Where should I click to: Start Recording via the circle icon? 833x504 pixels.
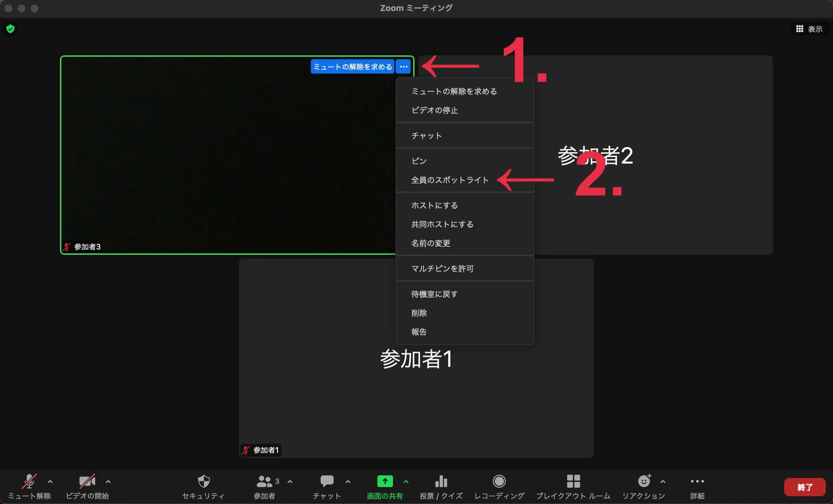tap(499, 482)
